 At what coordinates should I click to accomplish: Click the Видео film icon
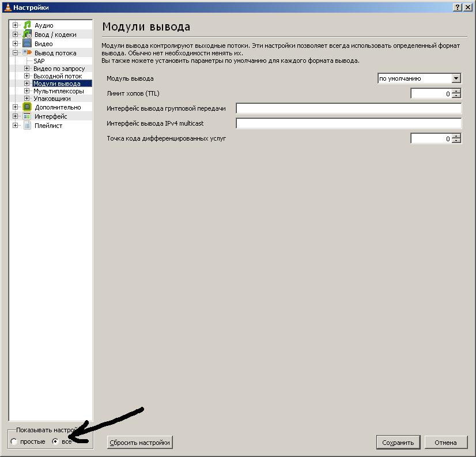point(27,44)
